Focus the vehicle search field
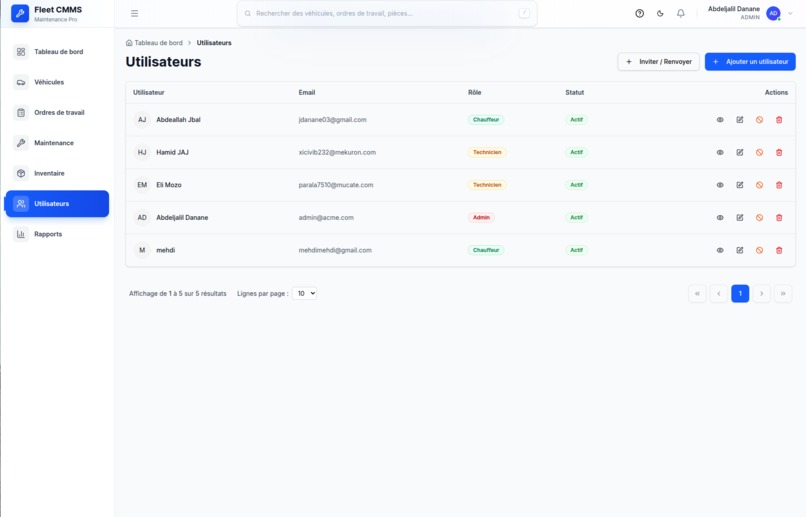This screenshot has height=517, width=806. pyautogui.click(x=387, y=13)
